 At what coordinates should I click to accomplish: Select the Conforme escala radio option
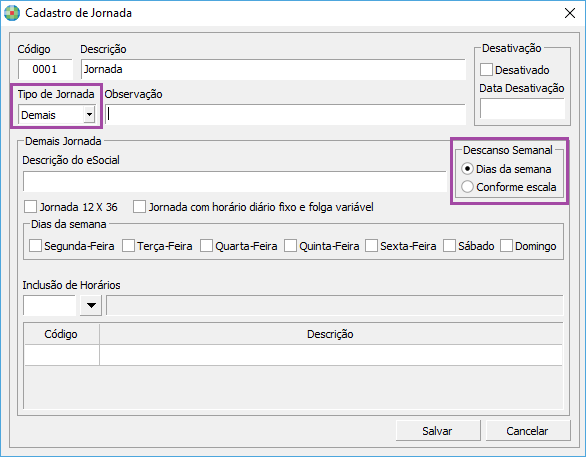[x=467, y=187]
